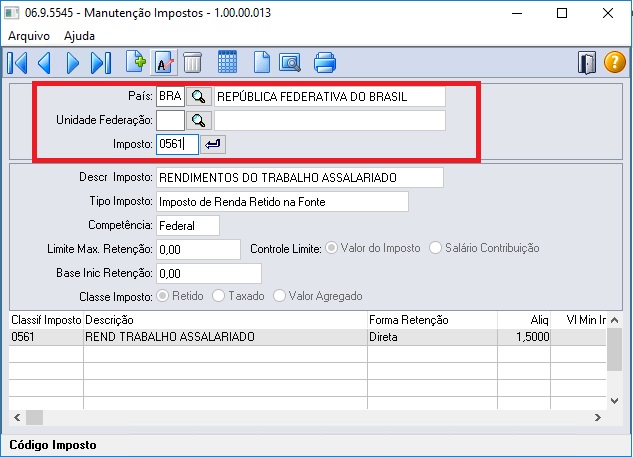Maximize the Manutenção Impostos window
This screenshot has width=633, height=457.
(562, 13)
